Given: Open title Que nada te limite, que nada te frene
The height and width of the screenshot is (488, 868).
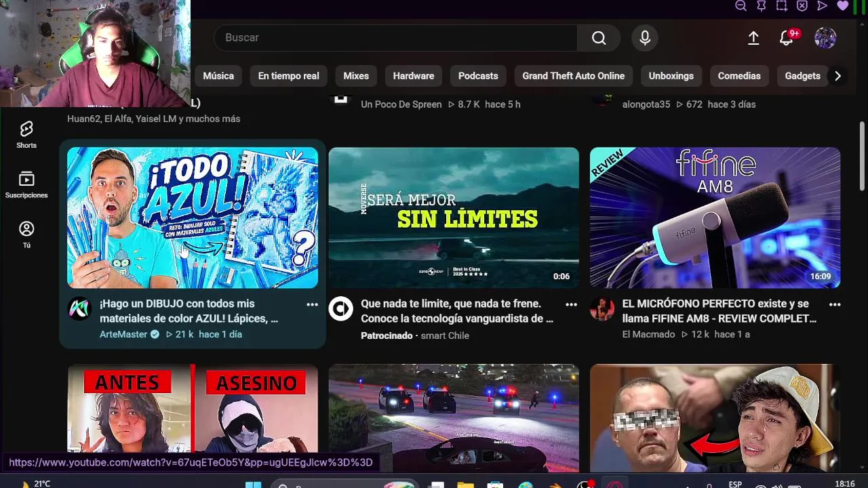Looking at the screenshot, I should click(x=456, y=311).
